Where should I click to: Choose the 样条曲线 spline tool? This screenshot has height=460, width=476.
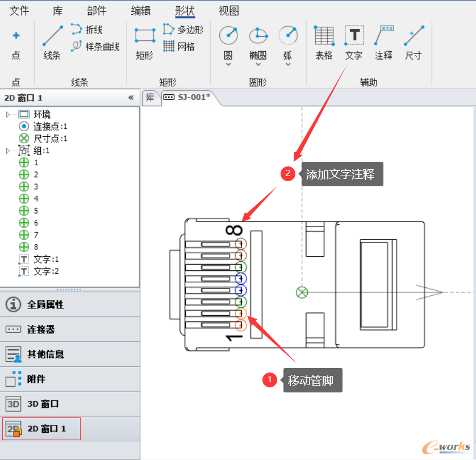point(95,47)
